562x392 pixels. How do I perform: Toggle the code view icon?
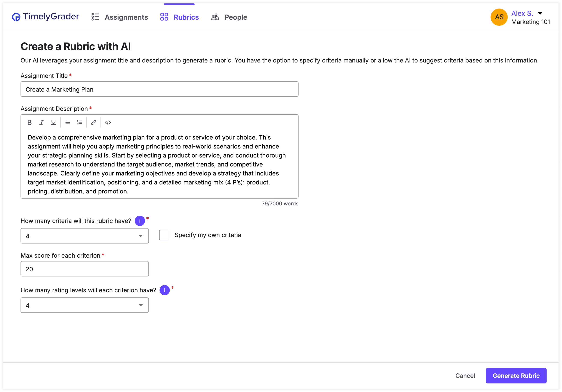tap(108, 122)
